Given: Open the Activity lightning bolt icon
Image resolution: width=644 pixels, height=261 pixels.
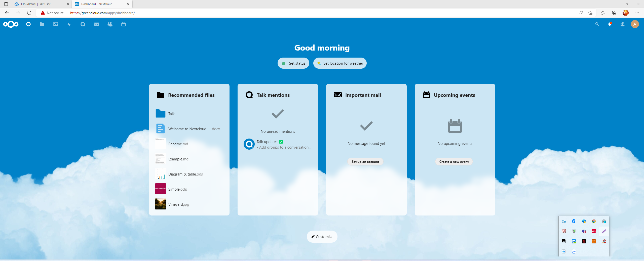Looking at the screenshot, I should (69, 24).
